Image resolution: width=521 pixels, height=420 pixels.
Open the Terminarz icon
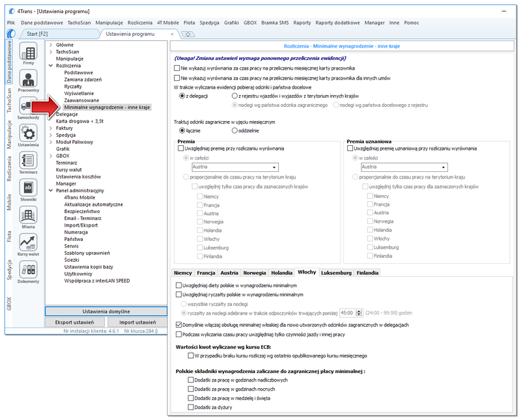(x=28, y=161)
